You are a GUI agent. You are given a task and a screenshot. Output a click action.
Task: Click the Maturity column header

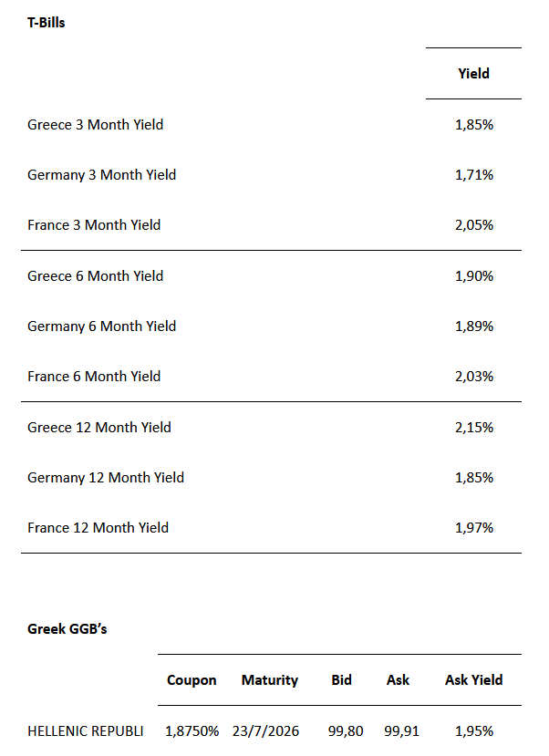point(270,680)
